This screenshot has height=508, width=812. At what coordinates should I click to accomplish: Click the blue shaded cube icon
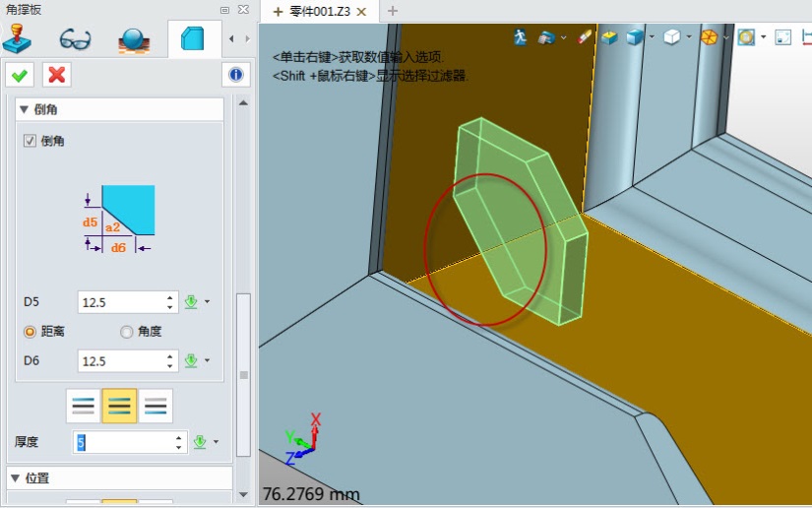635,37
